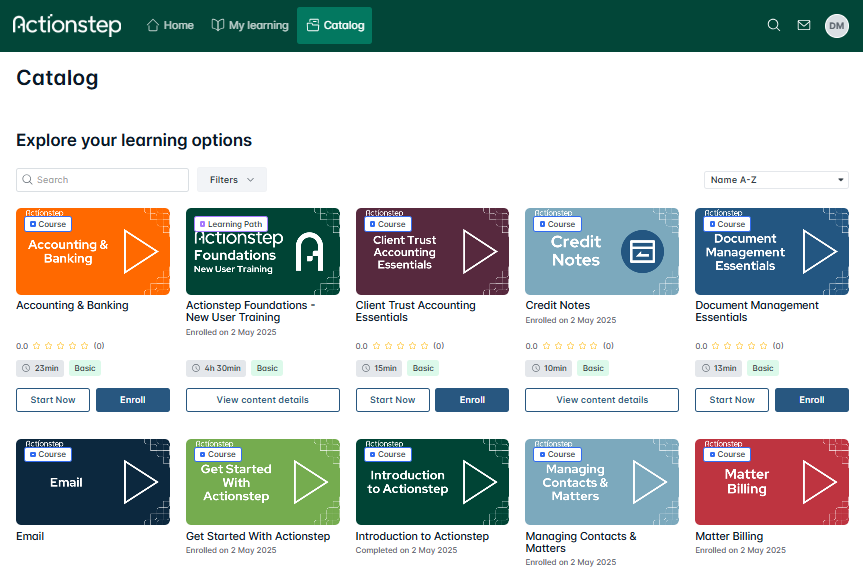Open the search magnifier in header

(x=774, y=25)
